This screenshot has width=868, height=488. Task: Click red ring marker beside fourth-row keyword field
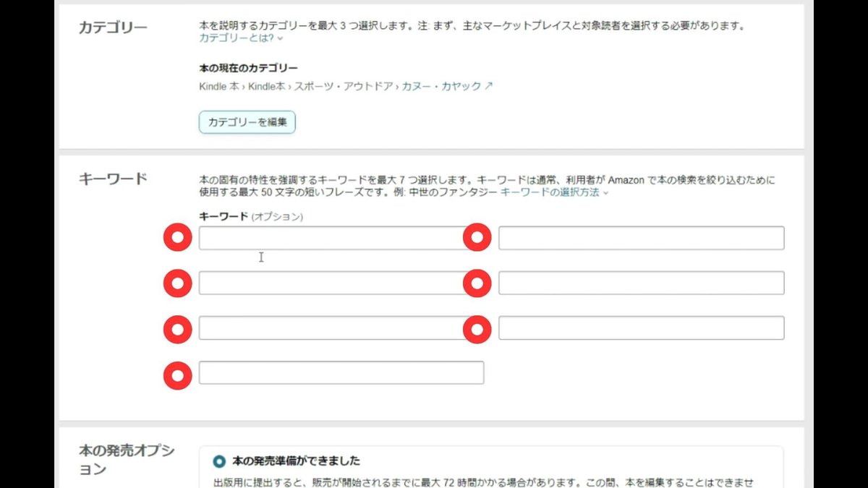coord(177,375)
